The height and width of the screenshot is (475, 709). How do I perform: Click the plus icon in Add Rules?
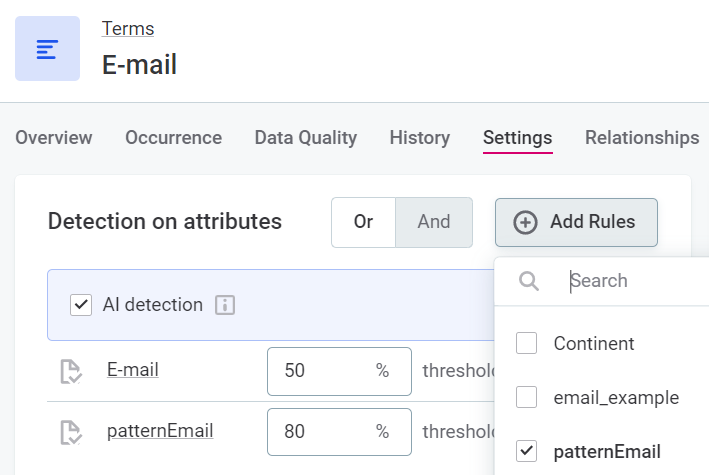(x=525, y=222)
